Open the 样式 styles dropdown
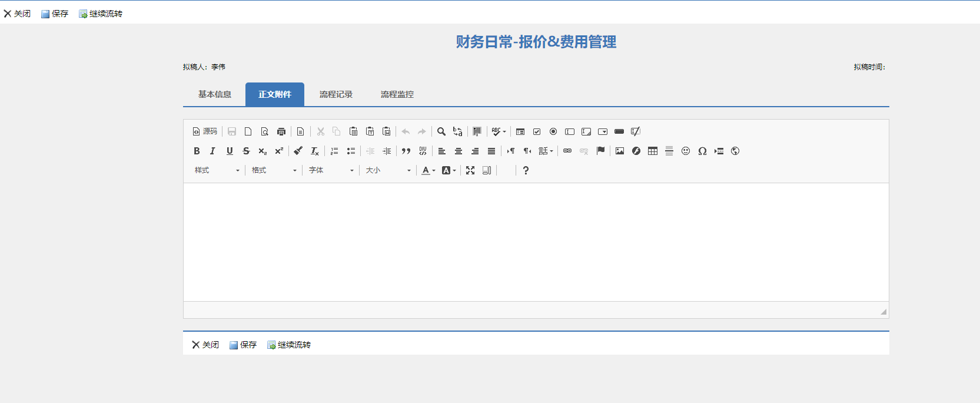Image resolution: width=980 pixels, height=403 pixels. [217, 170]
